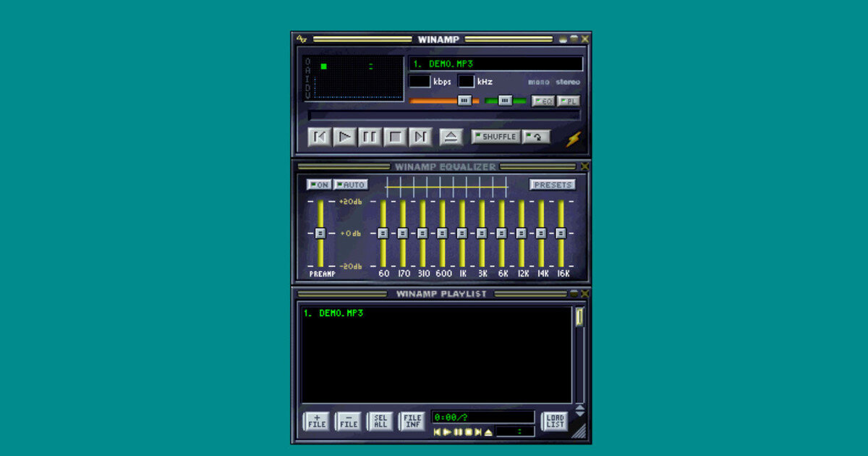Viewport: 868px width, 456px height.
Task: Minimize the Winamp main window
Action: [x=563, y=39]
